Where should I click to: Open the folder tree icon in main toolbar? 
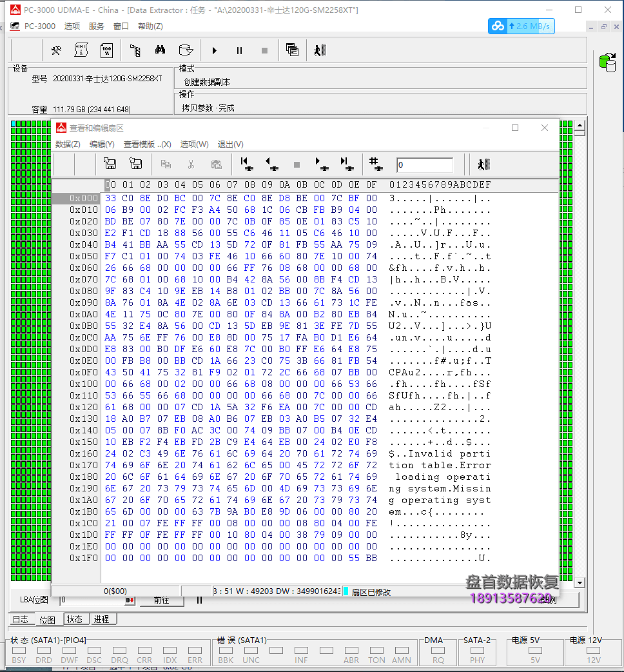pos(135,50)
